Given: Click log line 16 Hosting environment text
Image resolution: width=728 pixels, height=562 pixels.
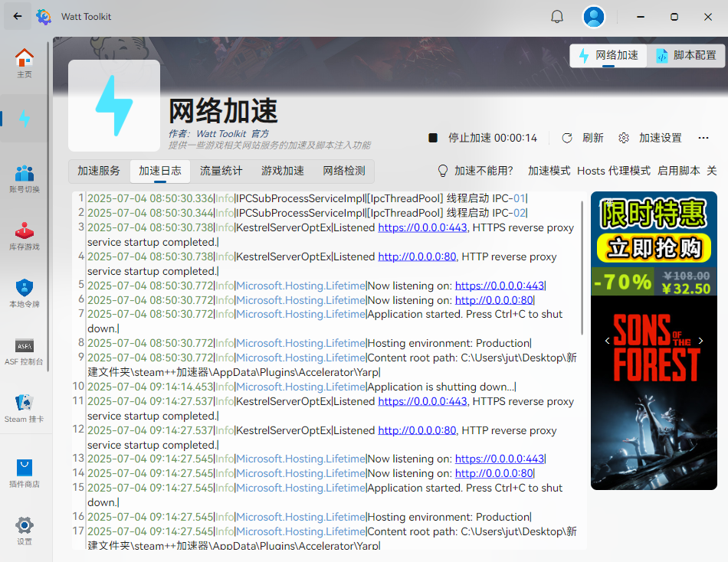Looking at the screenshot, I should pos(449,517).
